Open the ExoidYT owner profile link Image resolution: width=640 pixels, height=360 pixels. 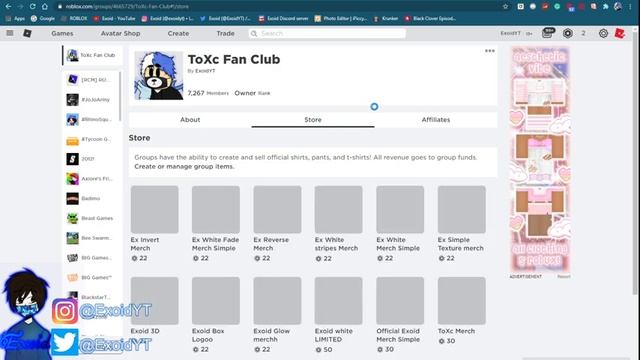[x=205, y=71]
